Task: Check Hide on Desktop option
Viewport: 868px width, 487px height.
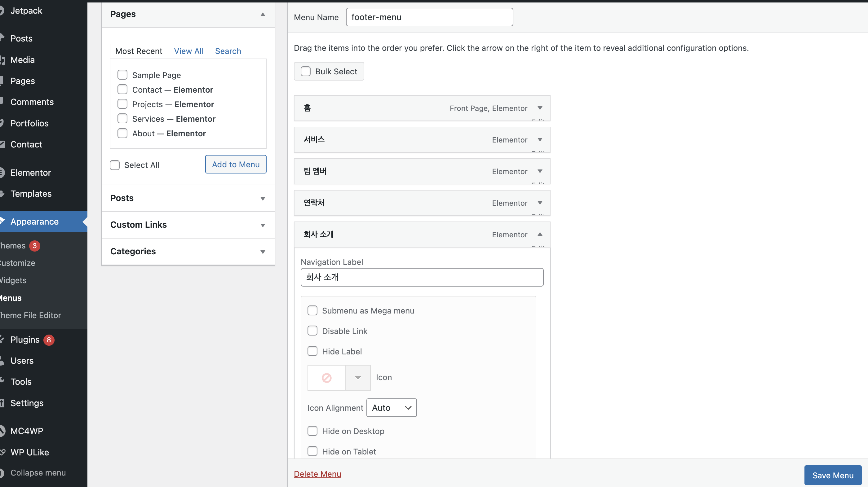Action: click(x=312, y=431)
